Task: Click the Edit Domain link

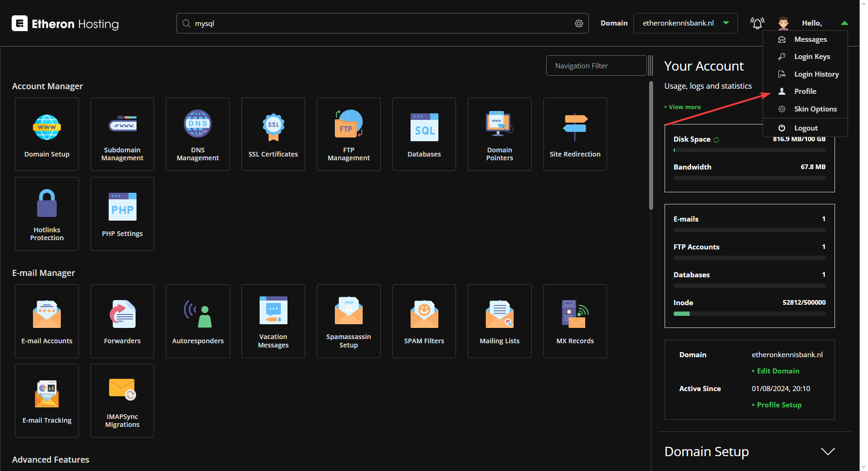Action: [x=778, y=371]
